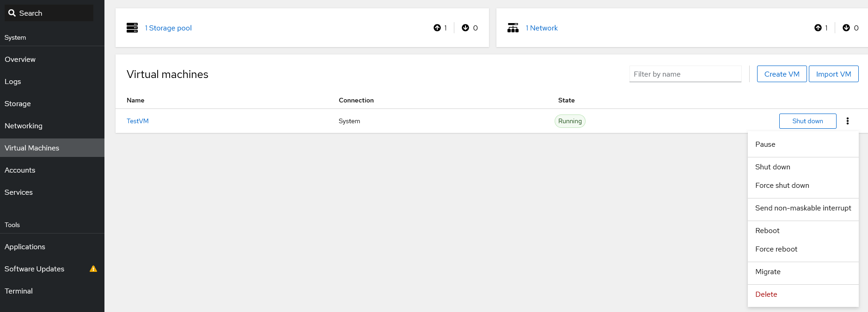
Task: Select Pause from the VM actions menu
Action: [765, 144]
